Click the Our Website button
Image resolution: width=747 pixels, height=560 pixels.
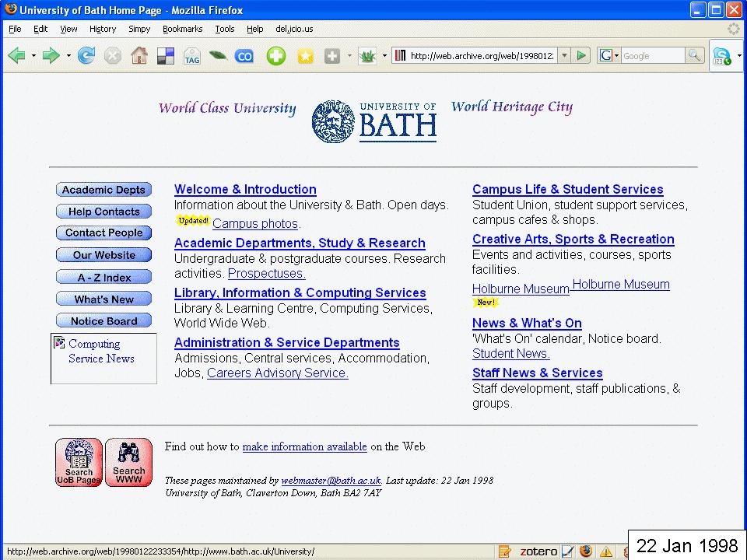[103, 255]
